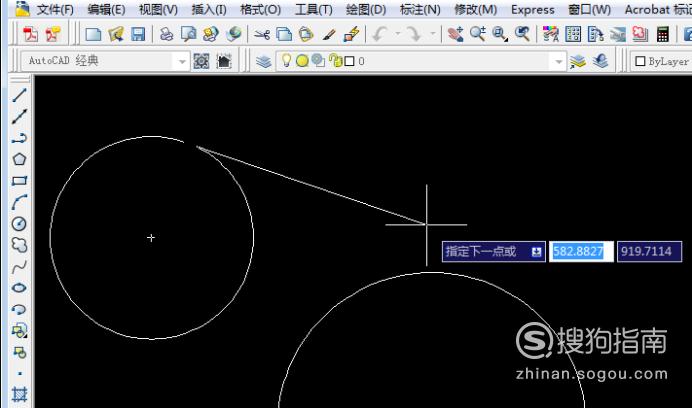Select the Arc tool
The height and width of the screenshot is (408, 692).
(x=19, y=202)
